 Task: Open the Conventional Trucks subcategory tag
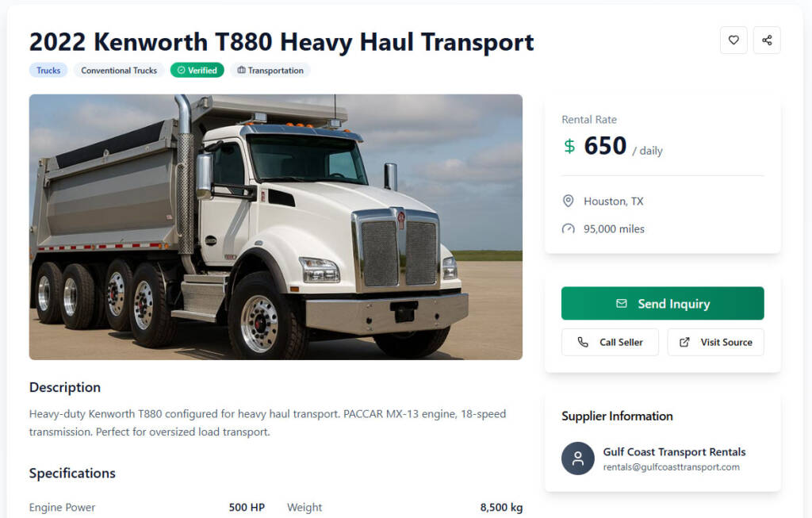[119, 71]
